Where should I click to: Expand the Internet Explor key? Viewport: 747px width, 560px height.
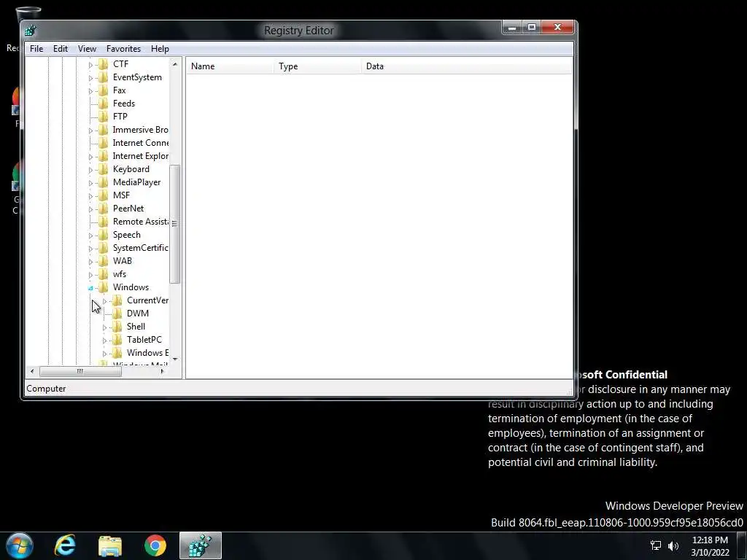(x=90, y=157)
